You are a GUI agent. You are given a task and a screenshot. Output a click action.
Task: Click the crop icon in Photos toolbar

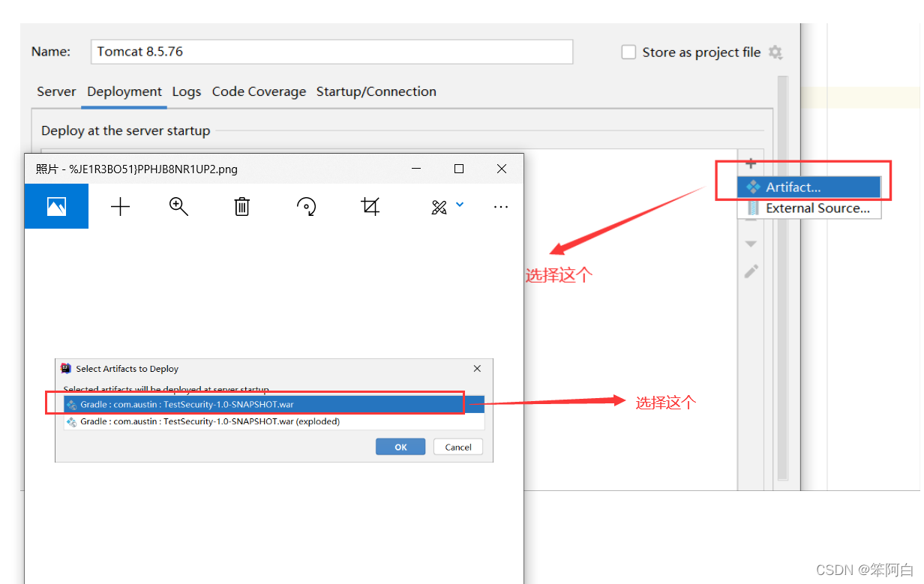click(370, 207)
